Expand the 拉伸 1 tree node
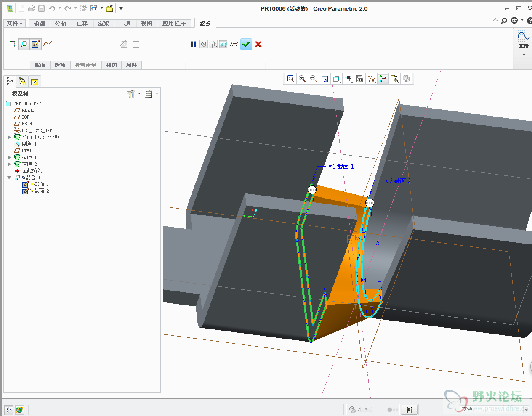 coord(9,157)
